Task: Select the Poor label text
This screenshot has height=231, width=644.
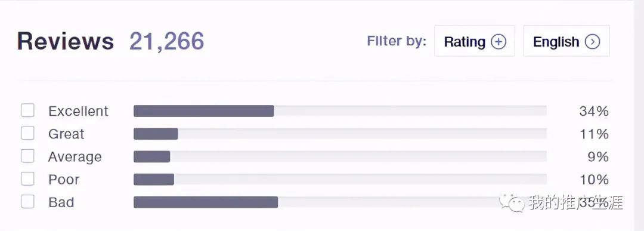Action: pyautogui.click(x=64, y=180)
